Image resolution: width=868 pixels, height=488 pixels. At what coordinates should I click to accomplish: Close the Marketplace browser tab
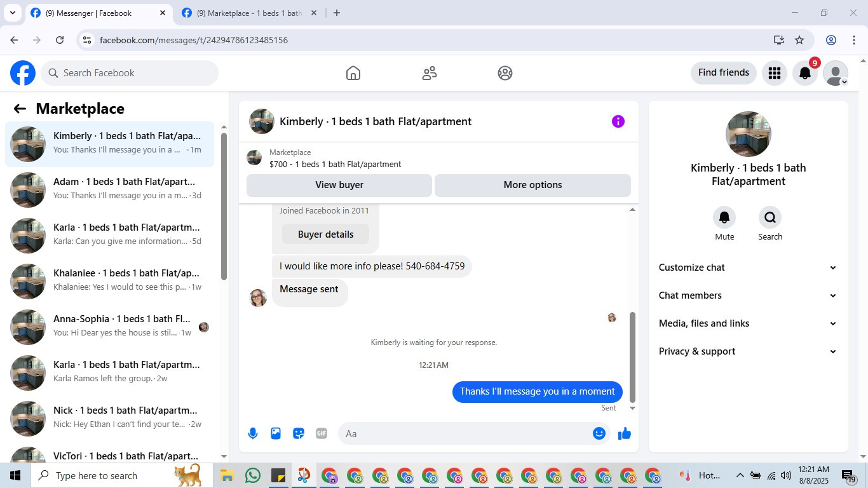313,13
